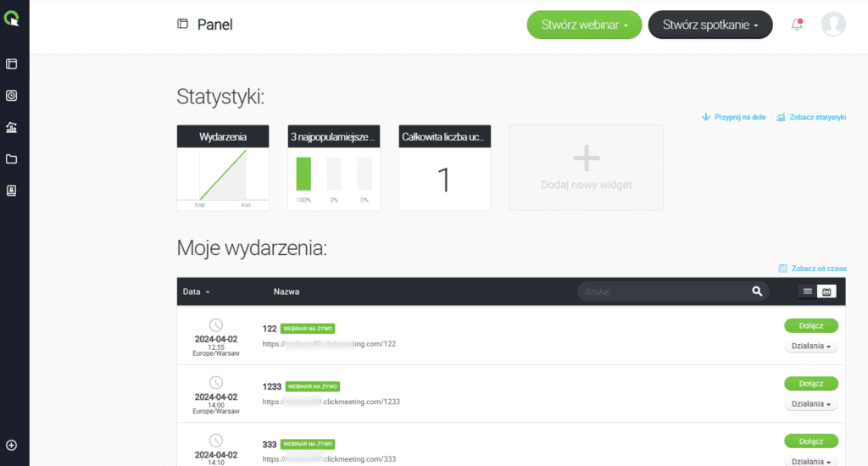Screen dimensions: 868x466
Task: Click Dołącz for the 1233 webinar
Action: click(811, 383)
